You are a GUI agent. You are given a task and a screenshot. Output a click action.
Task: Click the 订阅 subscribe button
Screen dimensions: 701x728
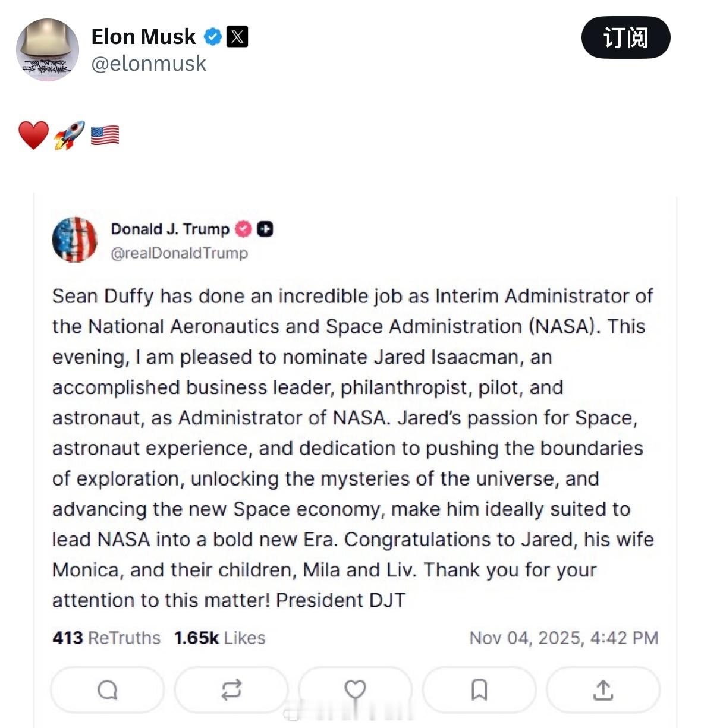[x=625, y=37]
